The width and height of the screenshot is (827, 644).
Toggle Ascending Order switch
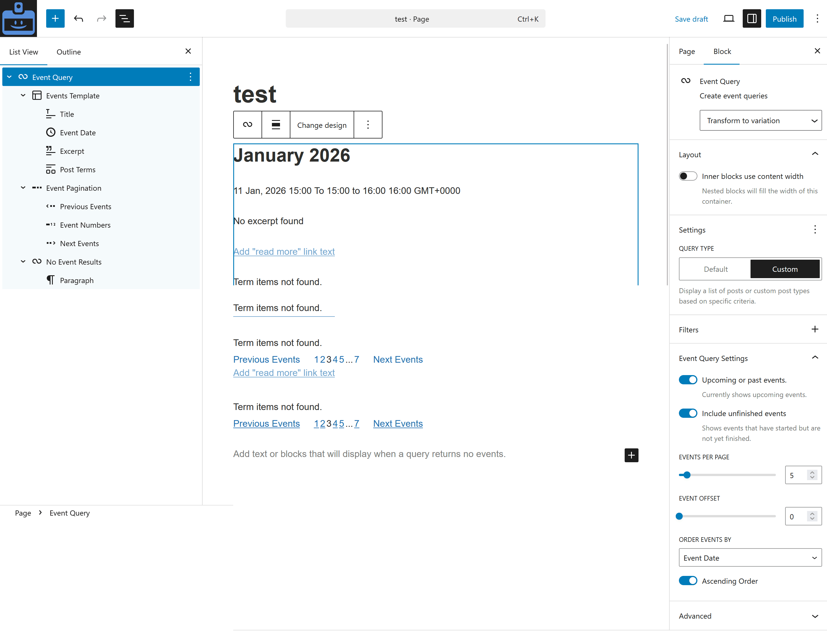click(688, 581)
